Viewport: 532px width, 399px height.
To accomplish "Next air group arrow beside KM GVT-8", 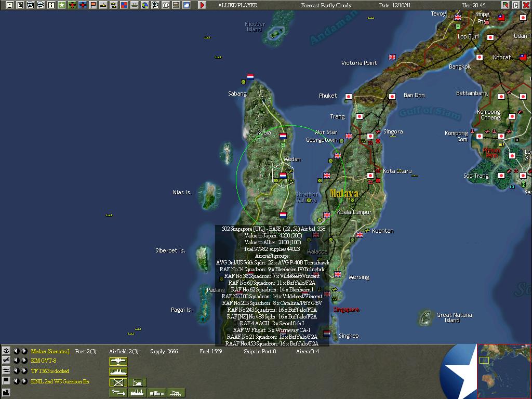I will pyautogui.click(x=24, y=361).
